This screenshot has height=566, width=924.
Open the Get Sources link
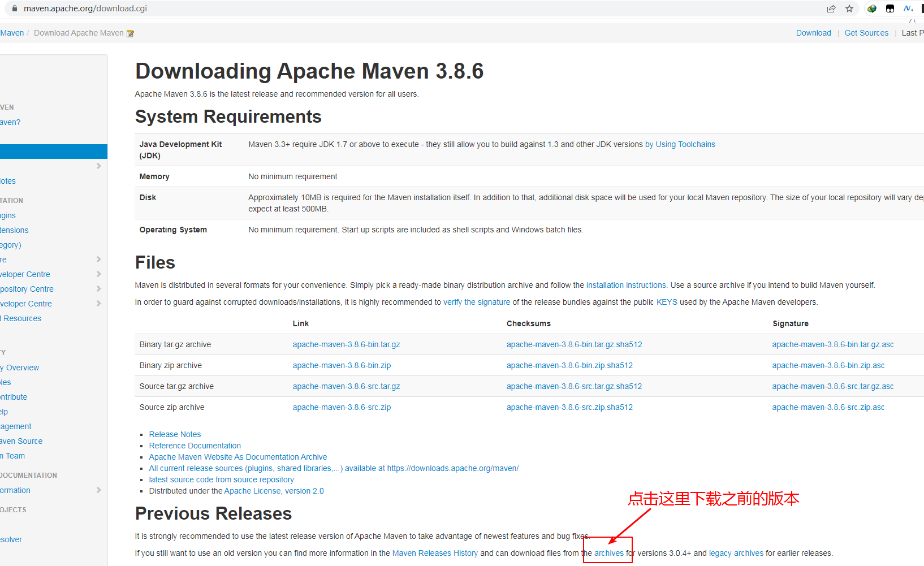[866, 33]
